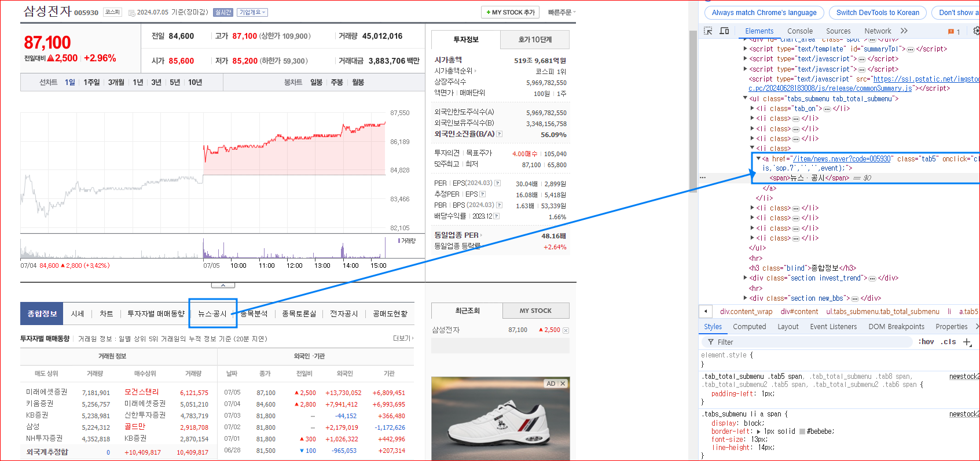Click the 시가총액순위 link

(456, 71)
